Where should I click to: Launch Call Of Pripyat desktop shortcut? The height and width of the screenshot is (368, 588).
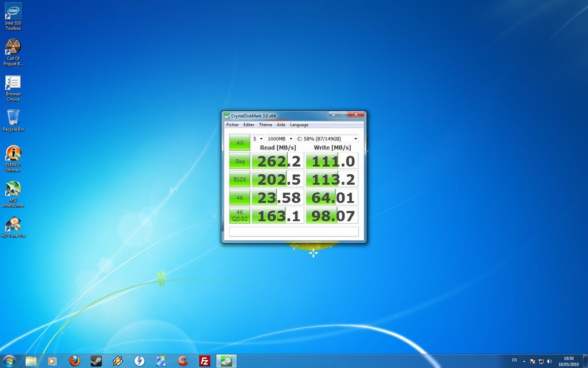(x=13, y=52)
